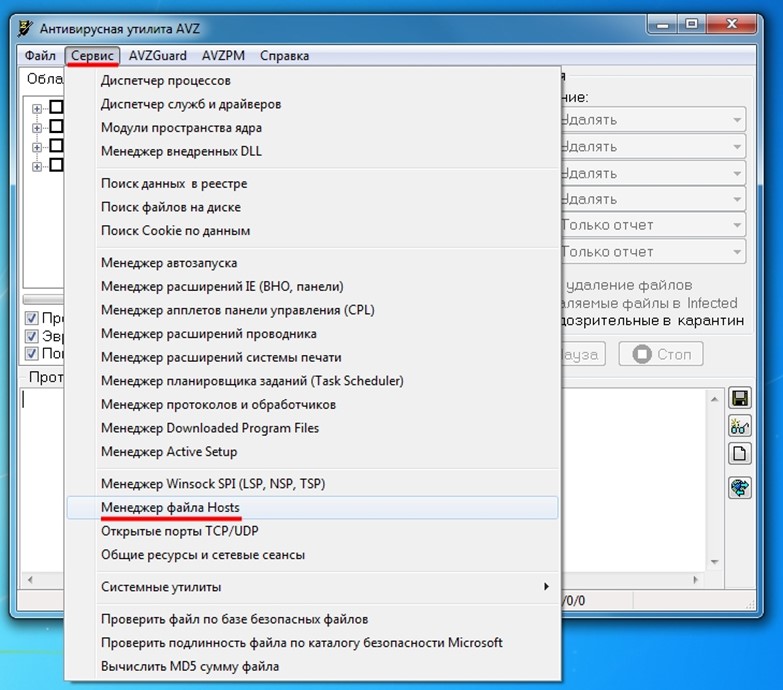Select Менеджер файла Hosts menu entry
Image resolution: width=783 pixels, height=690 pixels.
170,508
